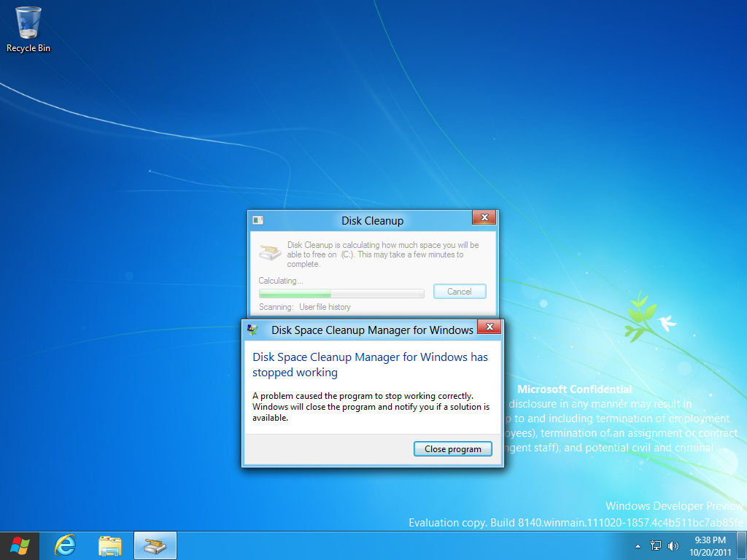Open the Recycle Bin desktop icon
The image size is (747, 560).
tap(28, 29)
